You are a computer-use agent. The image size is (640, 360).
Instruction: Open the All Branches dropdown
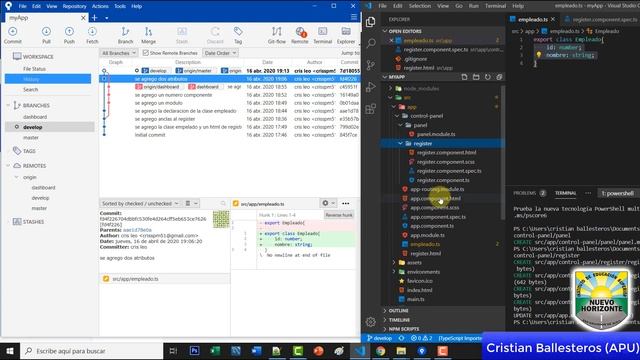(x=119, y=53)
